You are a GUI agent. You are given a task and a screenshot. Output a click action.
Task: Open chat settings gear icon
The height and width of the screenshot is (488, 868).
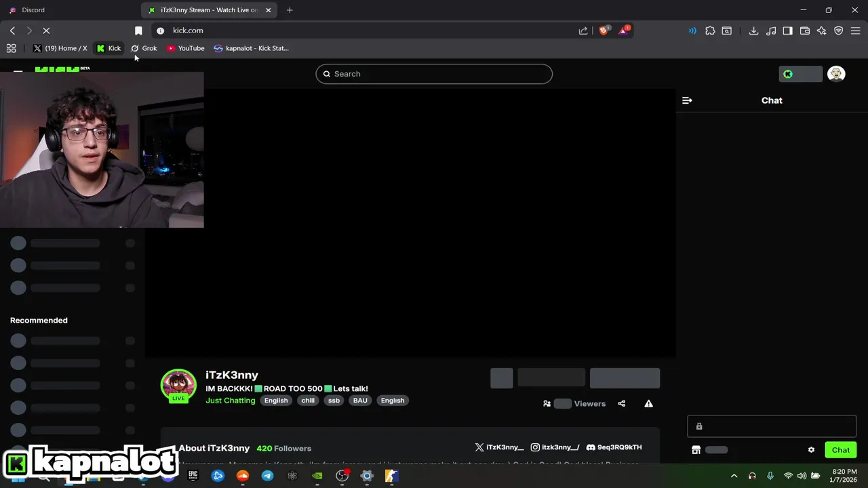pyautogui.click(x=811, y=450)
